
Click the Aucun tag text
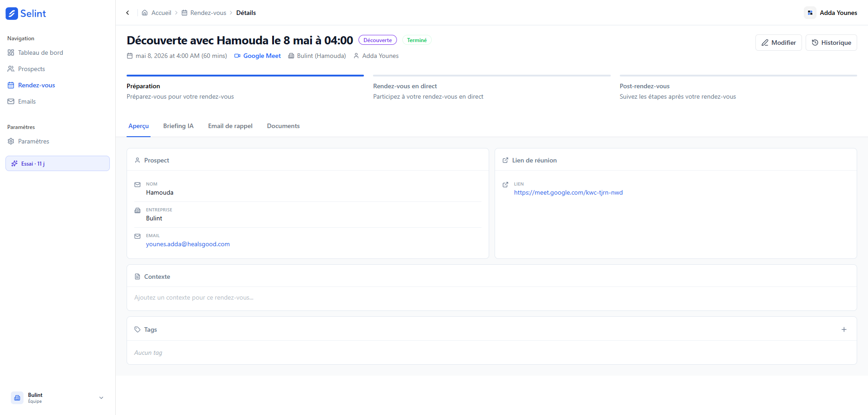(148, 353)
